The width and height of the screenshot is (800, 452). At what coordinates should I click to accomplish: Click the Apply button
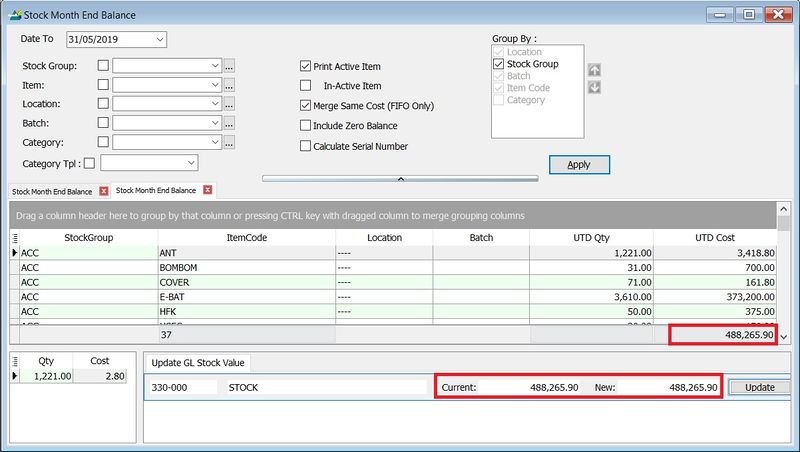pyautogui.click(x=578, y=165)
